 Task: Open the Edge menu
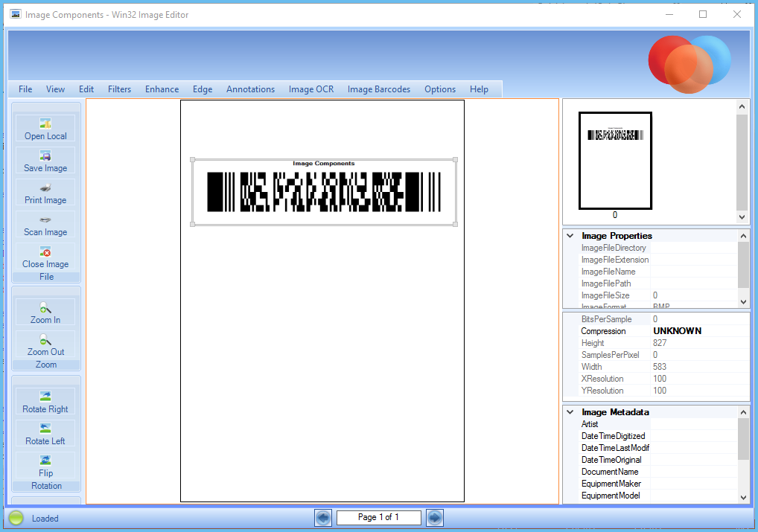click(x=203, y=89)
